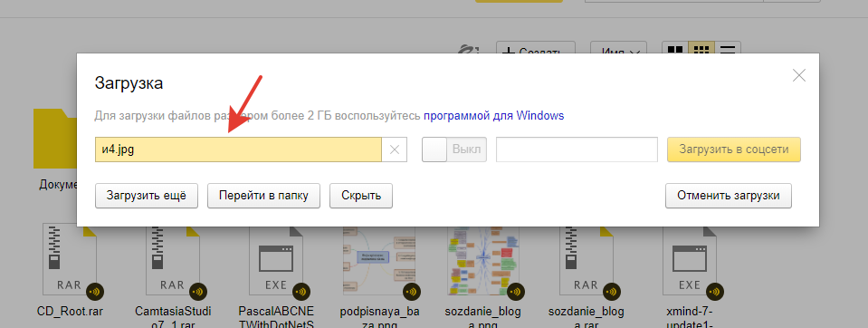Screen dimensions: 868x328
Task: Select the sozdanie_bloga.rar archive icon
Action: point(587,259)
